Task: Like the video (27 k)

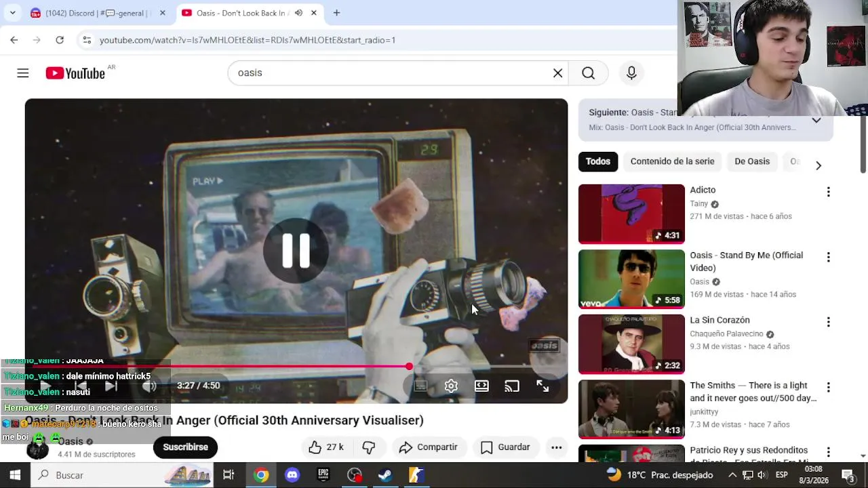Action: pos(326,447)
